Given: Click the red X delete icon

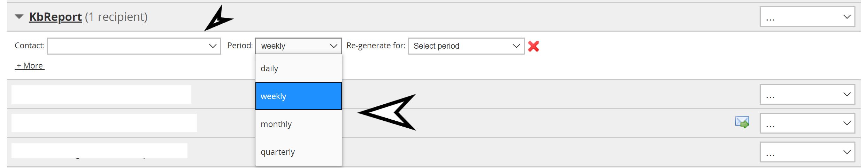Looking at the screenshot, I should pos(533,46).
